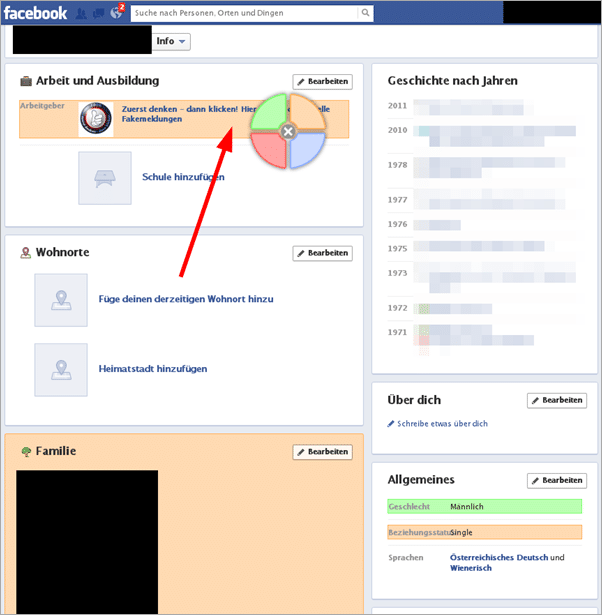Click the school placeholder icon

(105, 178)
